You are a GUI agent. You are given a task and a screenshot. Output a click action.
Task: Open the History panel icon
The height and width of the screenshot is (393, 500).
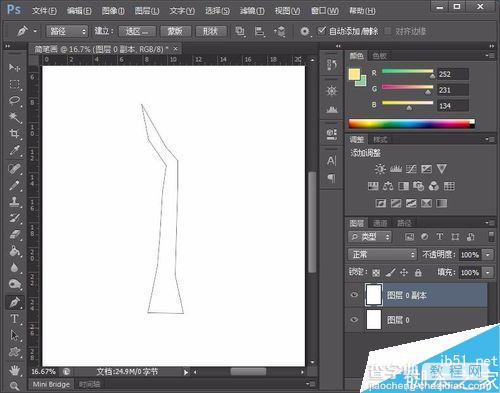(331, 65)
